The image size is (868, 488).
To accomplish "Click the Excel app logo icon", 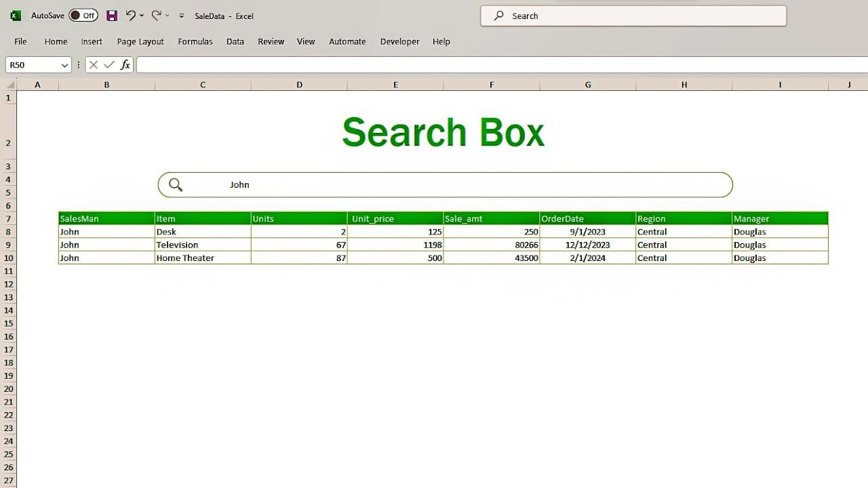I will (15, 16).
